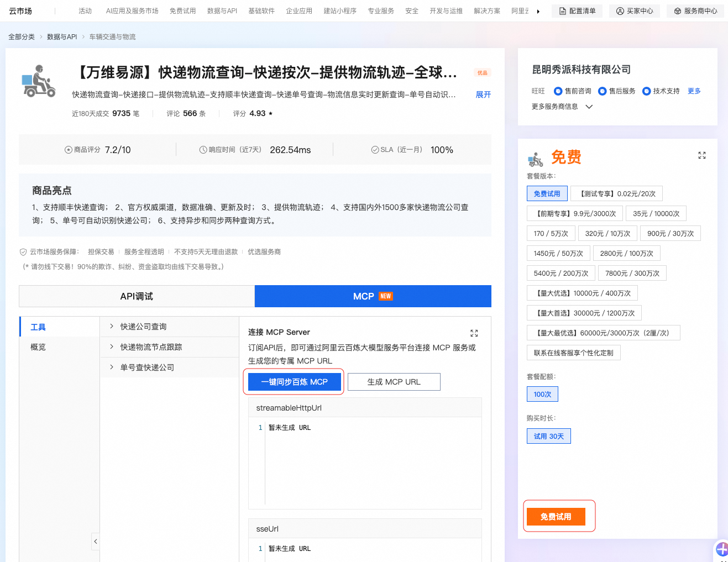Click the 一键同步百炼 MCP button

295,382
